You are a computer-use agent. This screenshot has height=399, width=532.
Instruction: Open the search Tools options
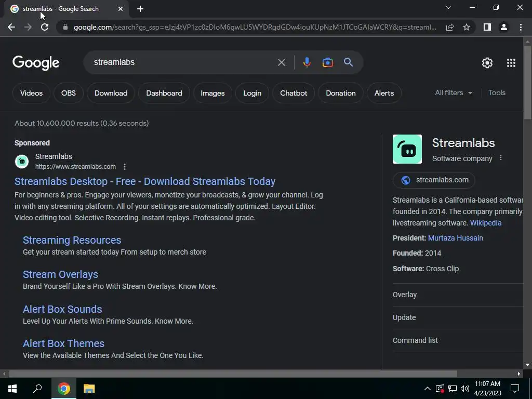click(x=497, y=92)
